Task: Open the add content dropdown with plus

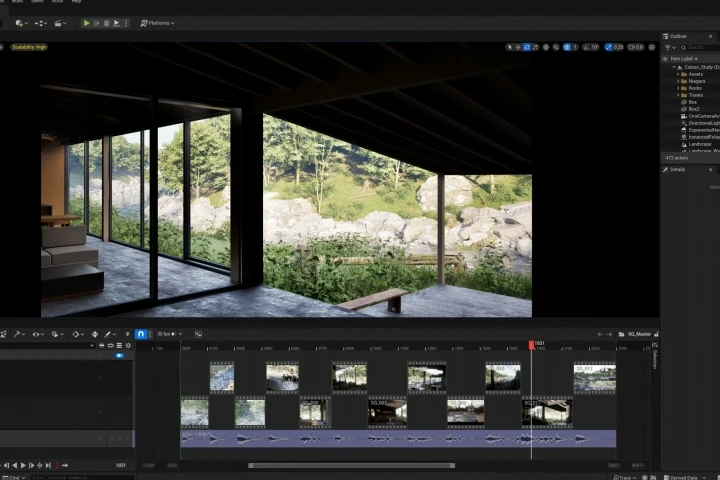Action: (21, 23)
